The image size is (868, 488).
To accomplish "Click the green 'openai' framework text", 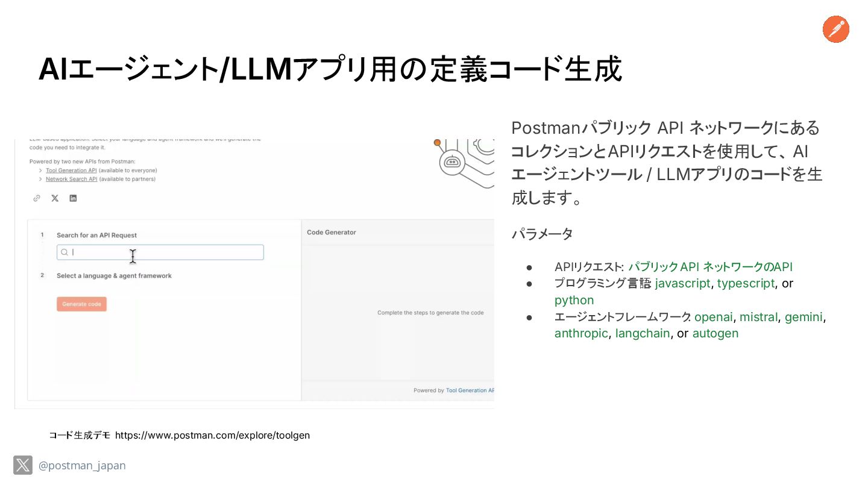I will [713, 317].
